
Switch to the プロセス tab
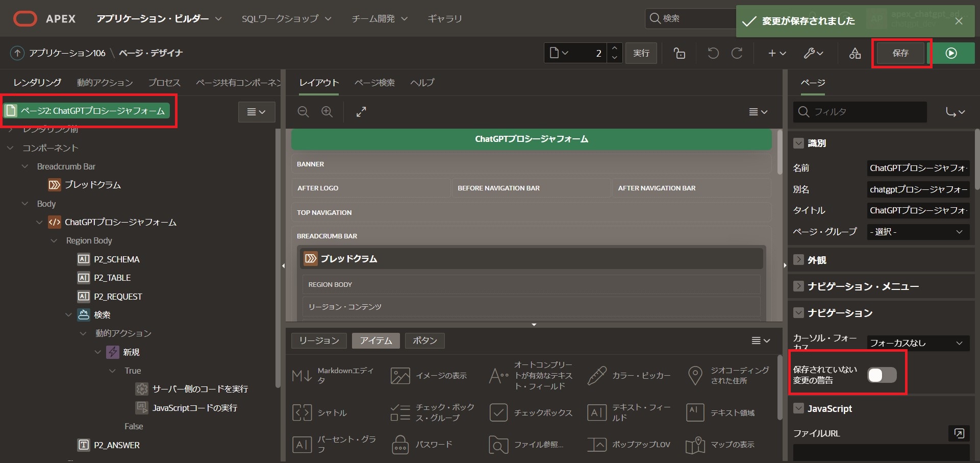[x=164, y=83]
